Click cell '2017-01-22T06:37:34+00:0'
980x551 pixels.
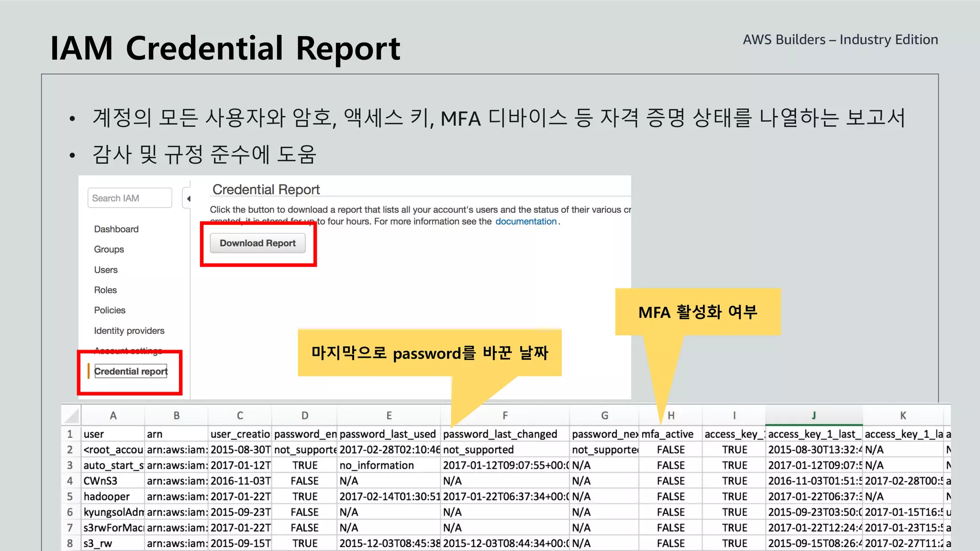505,496
